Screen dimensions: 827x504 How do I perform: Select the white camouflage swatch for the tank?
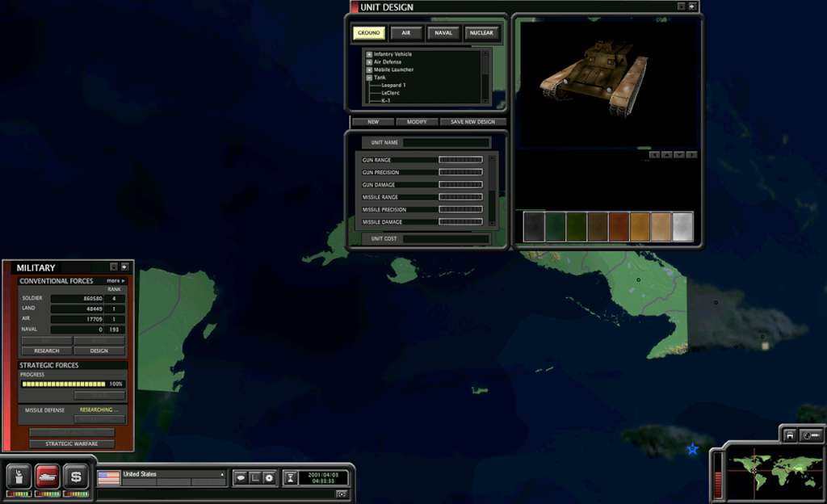(x=682, y=227)
